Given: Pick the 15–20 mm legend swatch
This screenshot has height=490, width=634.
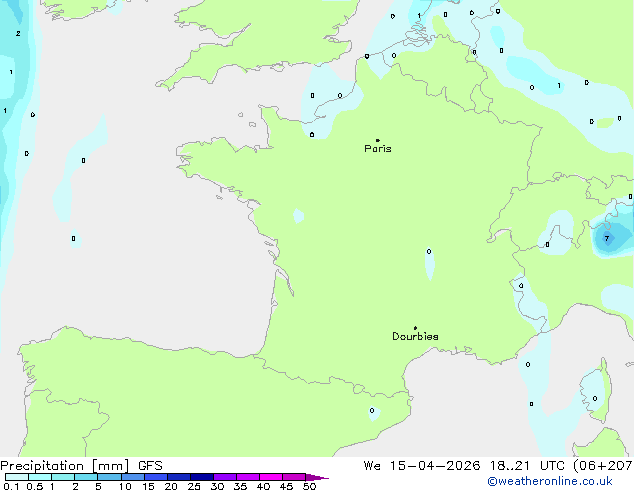Looking at the screenshot, I should click(x=156, y=477).
